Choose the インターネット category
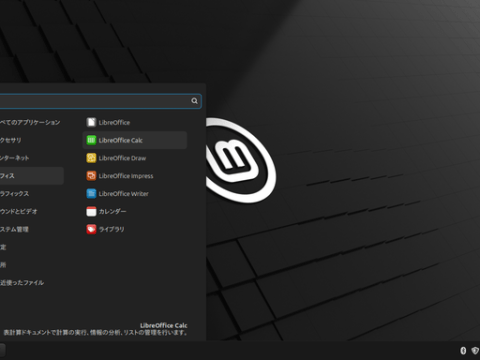This screenshot has width=480, height=360. tap(15, 158)
